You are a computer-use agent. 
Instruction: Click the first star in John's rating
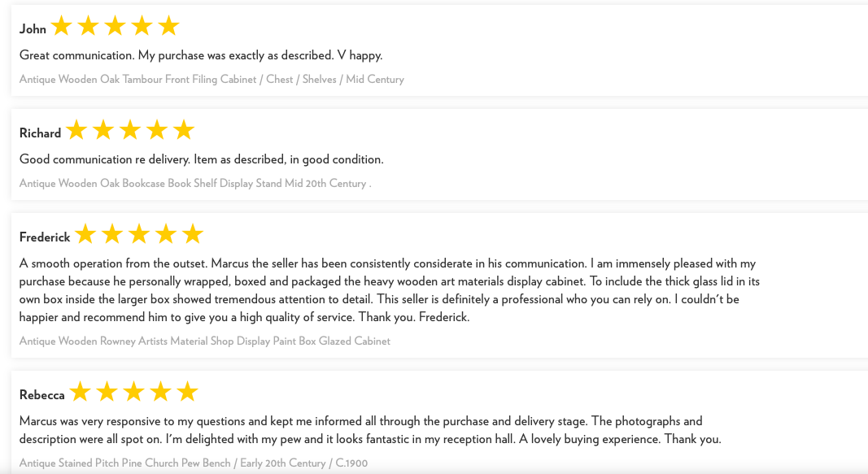pos(62,25)
